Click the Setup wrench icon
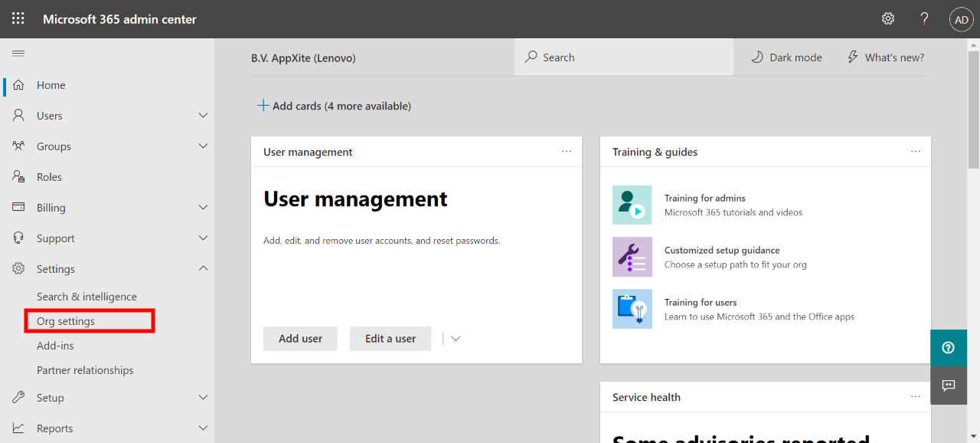Image resolution: width=980 pixels, height=443 pixels. (18, 398)
